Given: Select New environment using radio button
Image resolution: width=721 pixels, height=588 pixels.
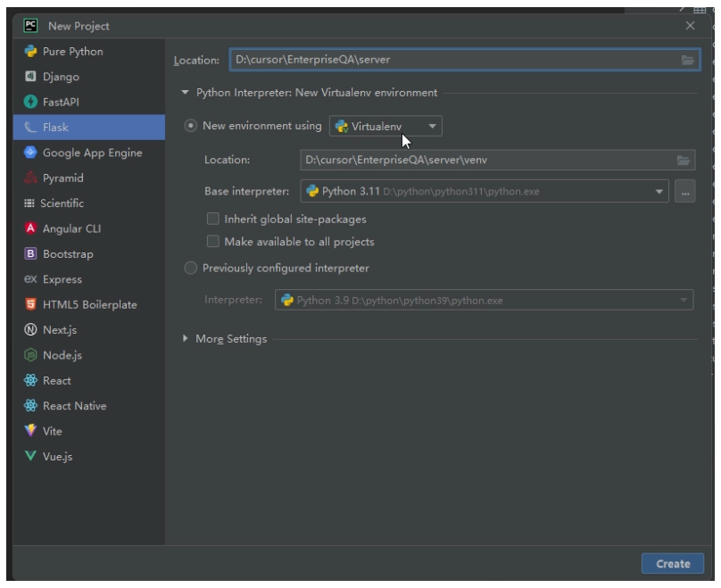Looking at the screenshot, I should click(190, 126).
